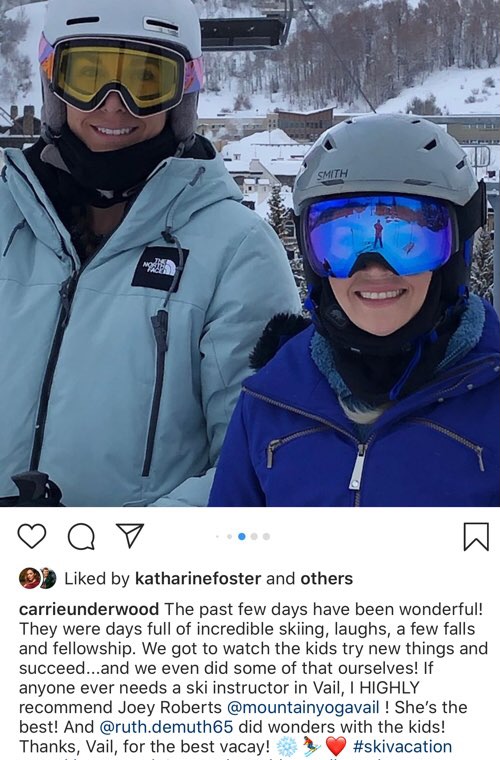Open katharinefoster's profile
Image resolution: width=500 pixels, height=760 pixels.
198,578
